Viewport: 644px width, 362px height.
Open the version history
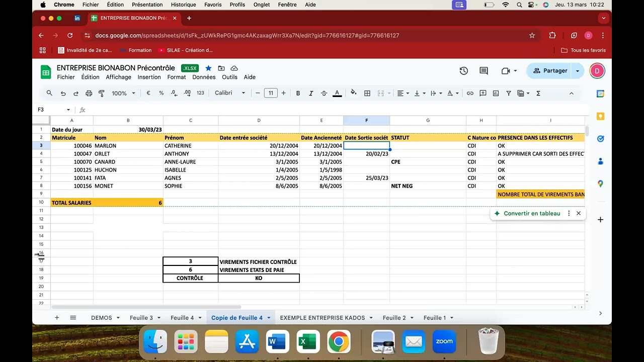[x=464, y=71]
